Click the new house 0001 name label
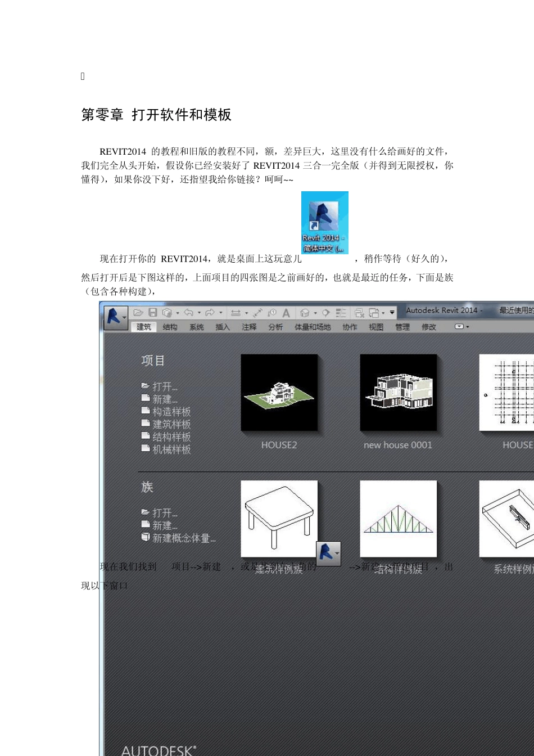Image resolution: width=534 pixels, height=756 pixels. [398, 445]
